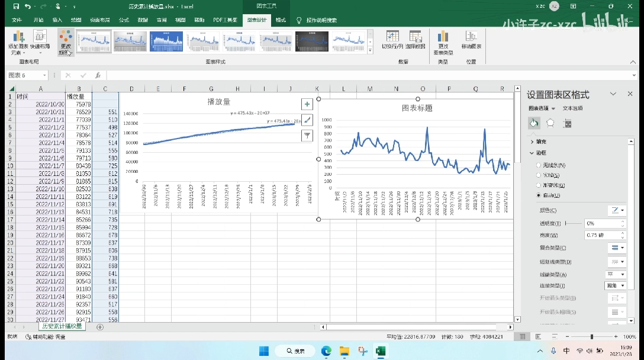Open the Name Box dropdown arrow

[44, 75]
